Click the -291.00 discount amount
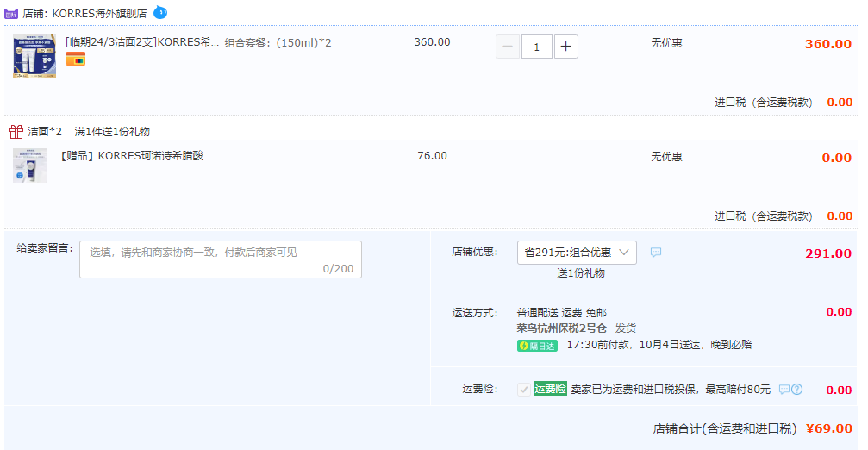This screenshot has width=868, height=450. 825,253
